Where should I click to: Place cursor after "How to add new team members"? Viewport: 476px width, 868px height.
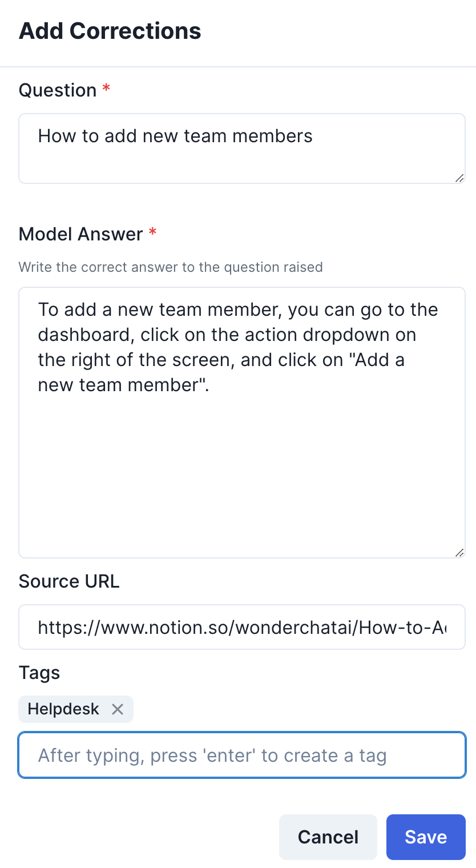click(x=313, y=136)
